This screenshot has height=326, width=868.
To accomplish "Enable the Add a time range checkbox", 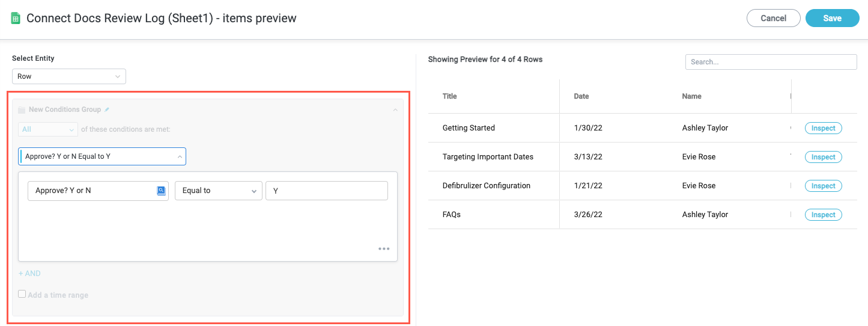I will (x=22, y=295).
